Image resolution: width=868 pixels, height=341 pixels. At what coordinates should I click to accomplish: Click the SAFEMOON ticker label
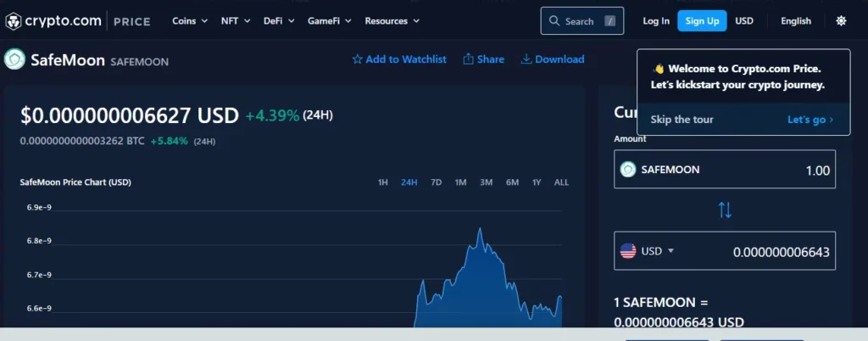[x=140, y=62]
